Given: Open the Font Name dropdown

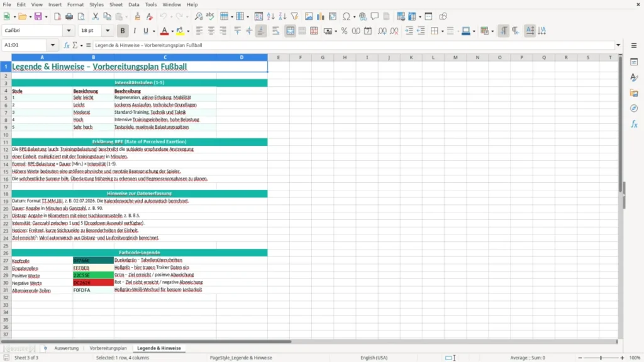Looking at the screenshot, I should pos(69,30).
